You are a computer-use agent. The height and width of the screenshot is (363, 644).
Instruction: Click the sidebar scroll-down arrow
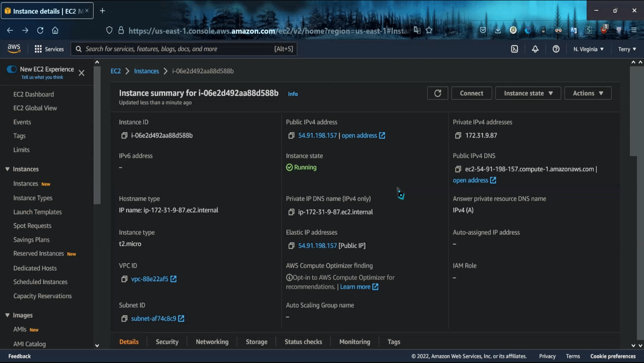tap(97, 345)
